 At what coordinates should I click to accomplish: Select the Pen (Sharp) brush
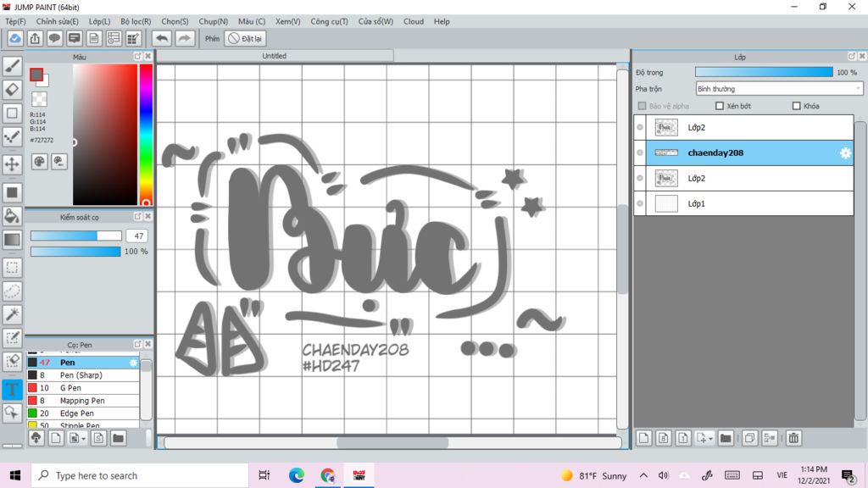click(x=83, y=375)
